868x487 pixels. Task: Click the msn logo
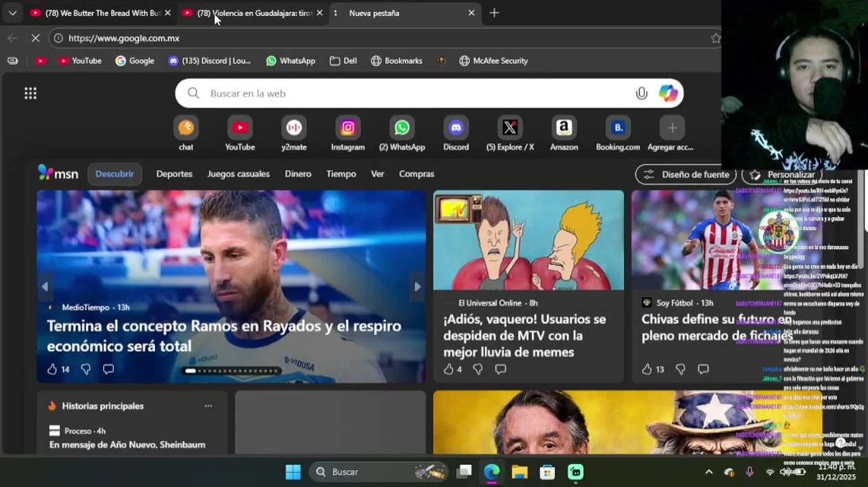coord(58,173)
